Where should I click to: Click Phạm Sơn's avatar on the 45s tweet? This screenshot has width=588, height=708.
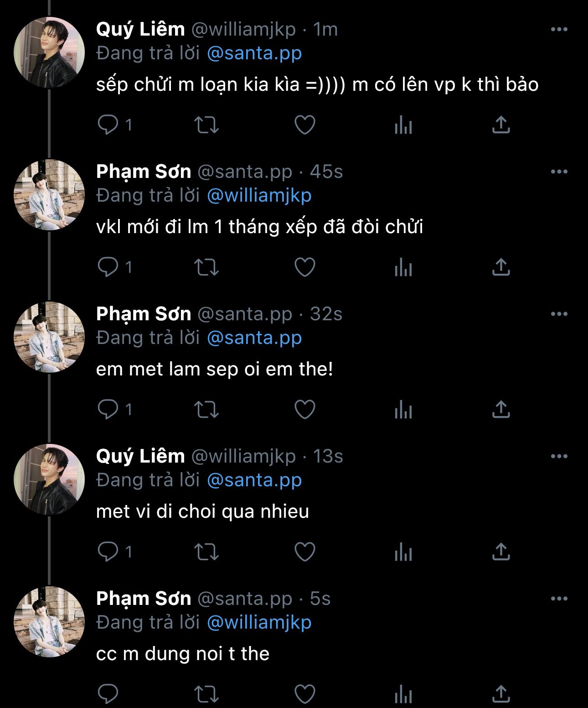pyautogui.click(x=49, y=195)
